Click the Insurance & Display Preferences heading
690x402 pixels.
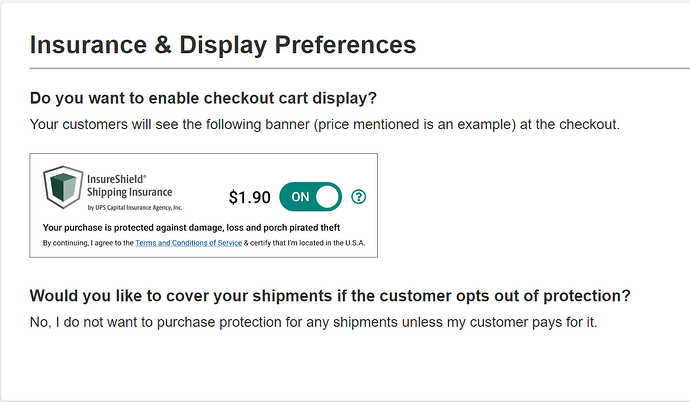point(223,45)
